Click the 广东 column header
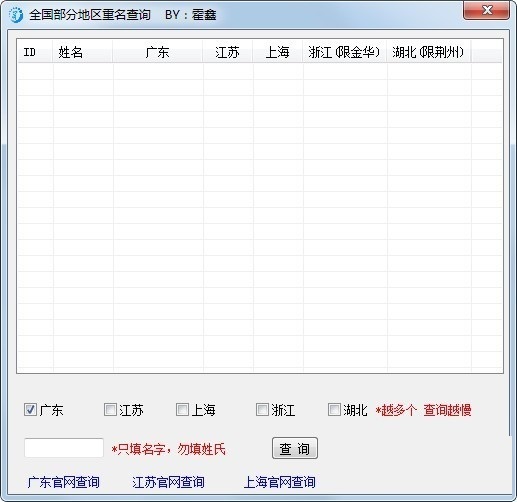This screenshot has height=502, width=517. (x=158, y=52)
